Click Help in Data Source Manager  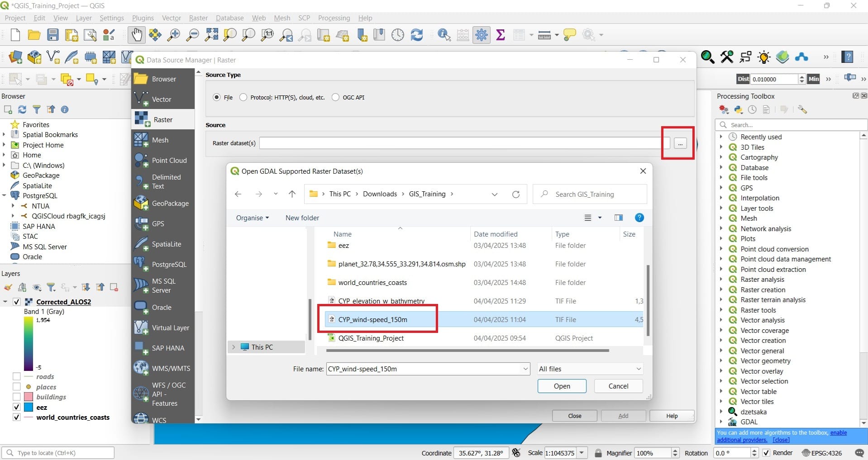pyautogui.click(x=672, y=416)
